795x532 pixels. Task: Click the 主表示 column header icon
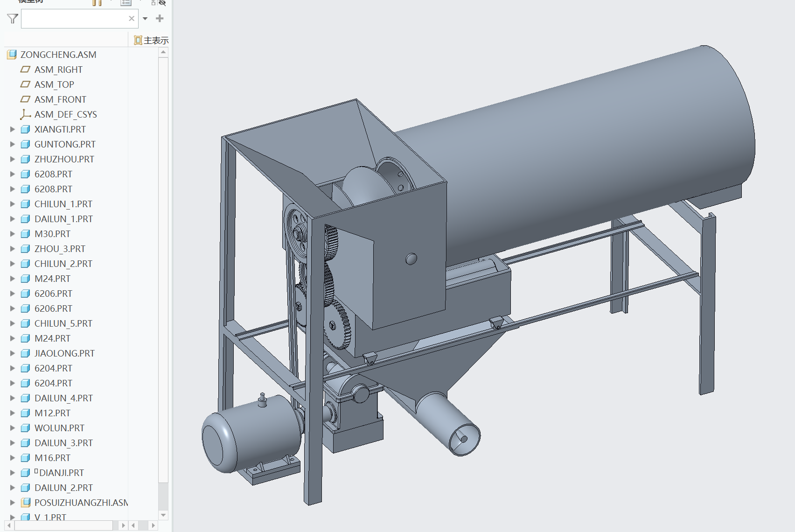pyautogui.click(x=138, y=41)
